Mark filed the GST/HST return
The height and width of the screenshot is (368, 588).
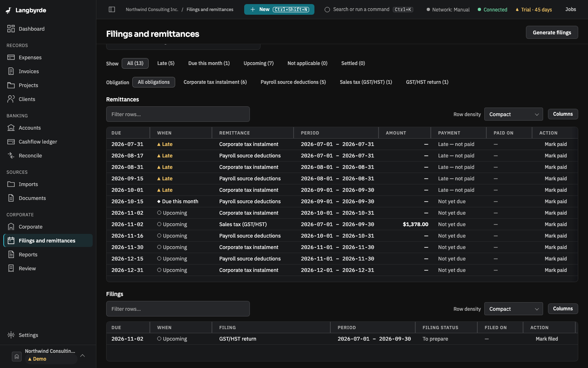pyautogui.click(x=547, y=339)
